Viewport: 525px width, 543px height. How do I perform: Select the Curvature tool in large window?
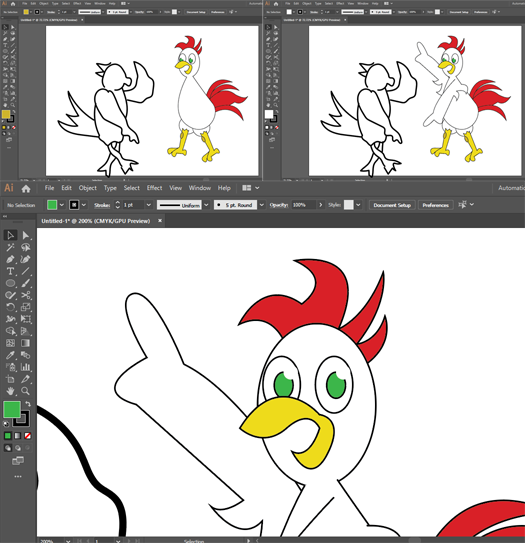25,259
